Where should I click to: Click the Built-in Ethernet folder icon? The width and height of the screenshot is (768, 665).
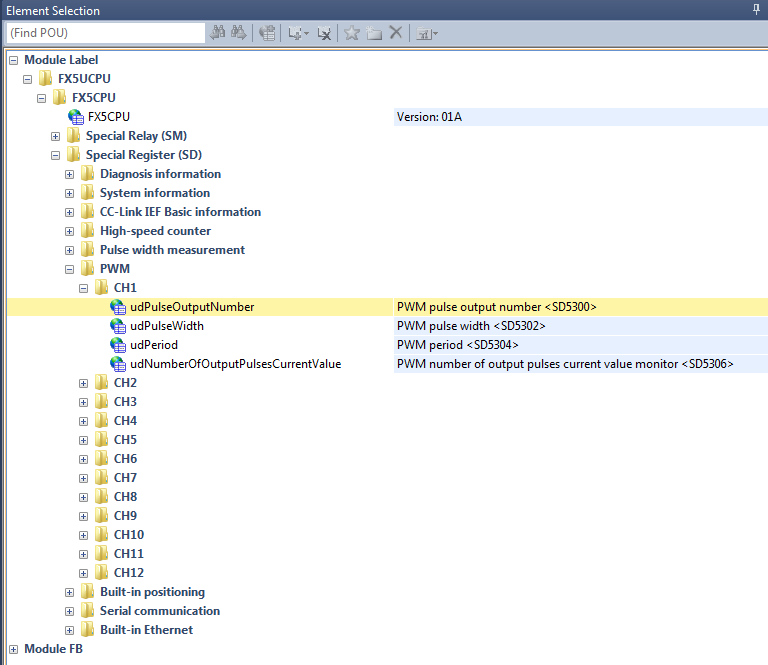click(88, 629)
